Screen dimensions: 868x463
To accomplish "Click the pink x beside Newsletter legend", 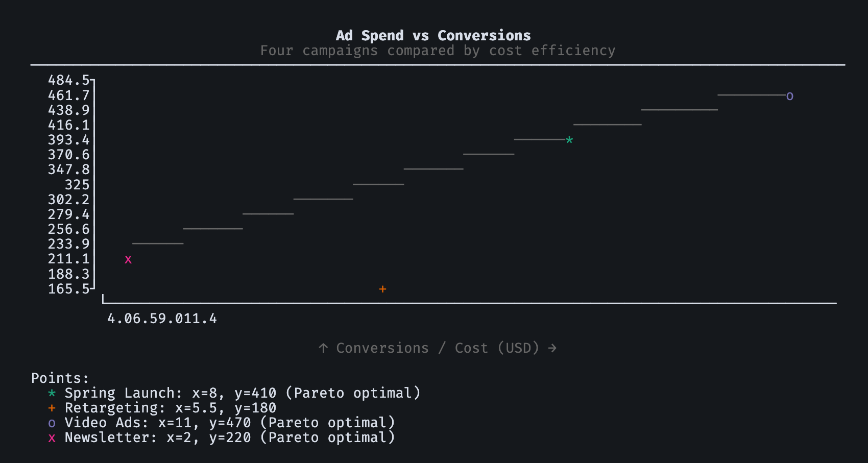I will coord(52,438).
